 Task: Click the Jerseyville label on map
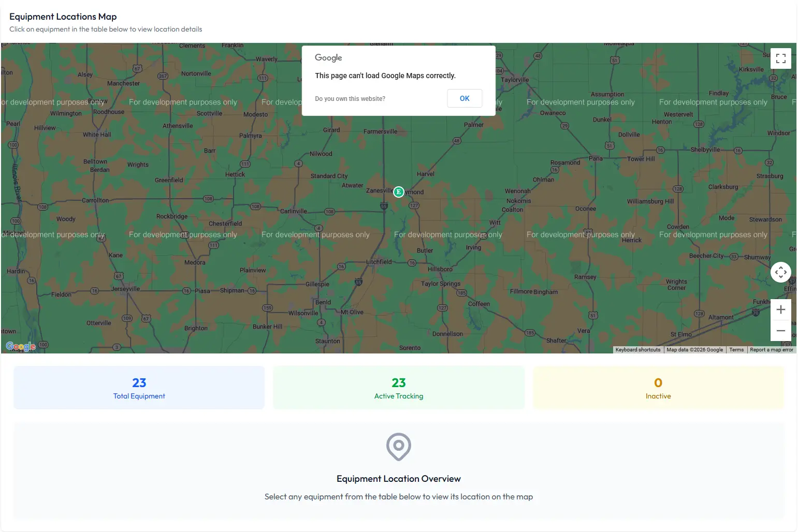(125, 289)
